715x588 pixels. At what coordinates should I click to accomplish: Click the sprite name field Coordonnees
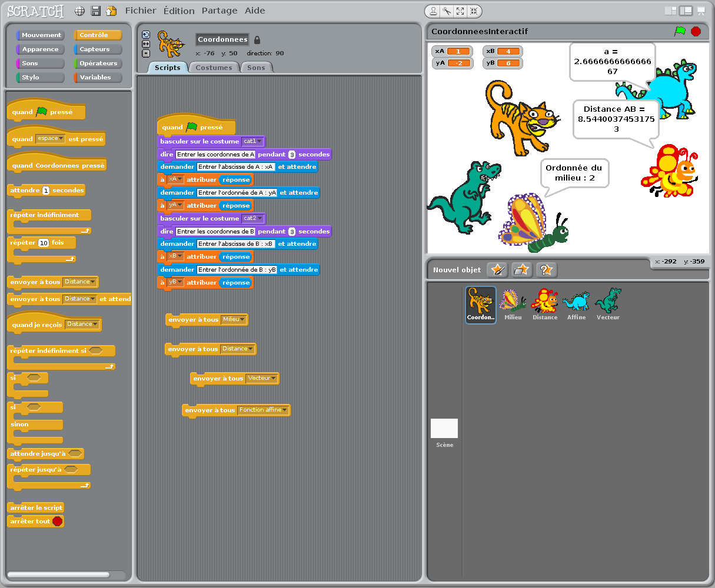[222, 39]
